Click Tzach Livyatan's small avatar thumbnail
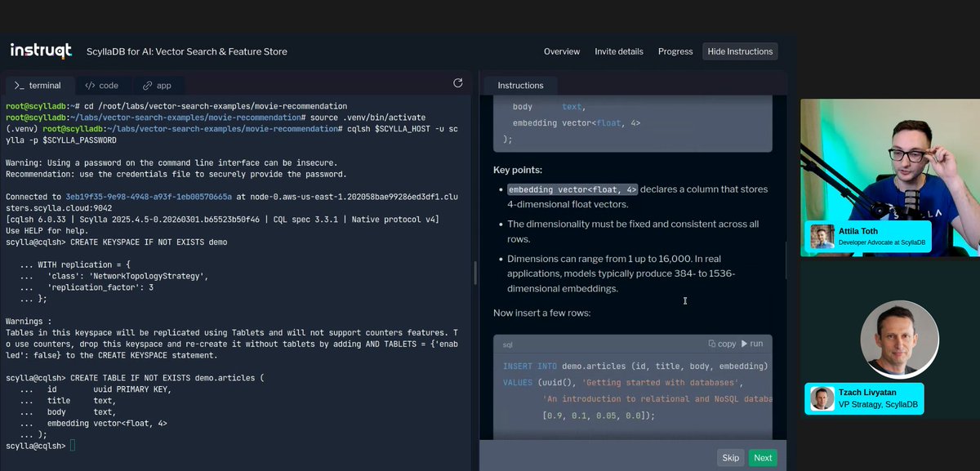 (x=822, y=398)
